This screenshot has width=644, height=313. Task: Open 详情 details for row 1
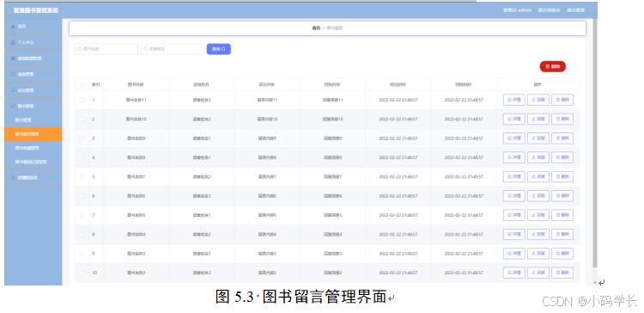point(513,100)
